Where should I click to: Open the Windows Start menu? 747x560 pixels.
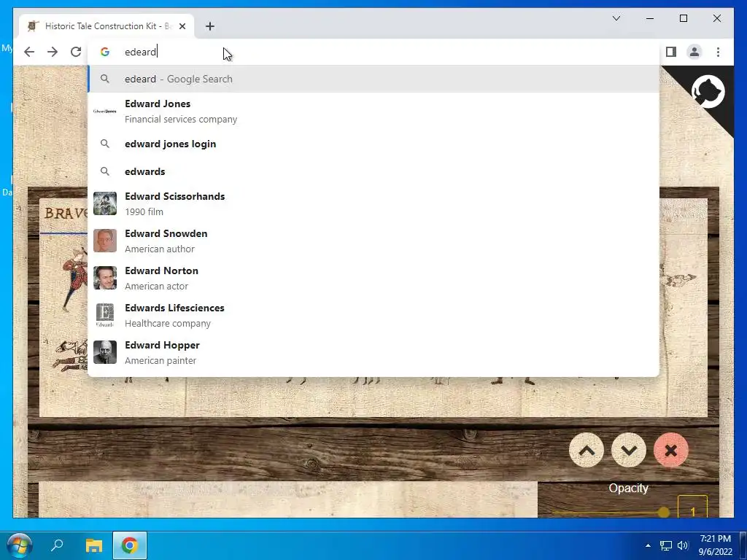pos(20,545)
